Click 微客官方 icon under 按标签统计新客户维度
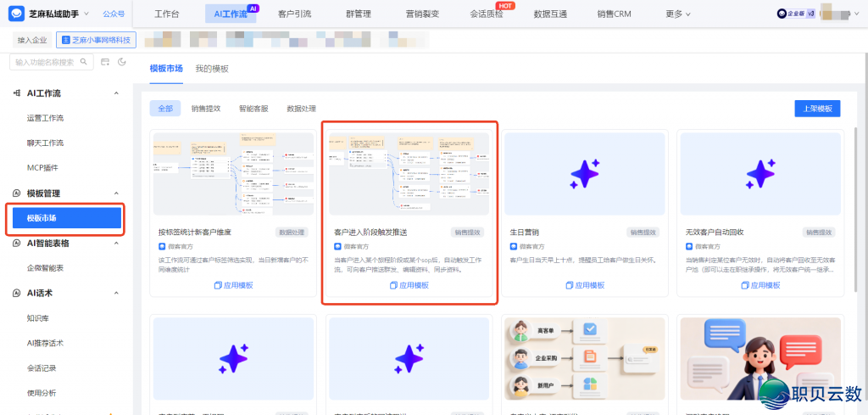Screen dimensions: 868x415 click(162, 245)
